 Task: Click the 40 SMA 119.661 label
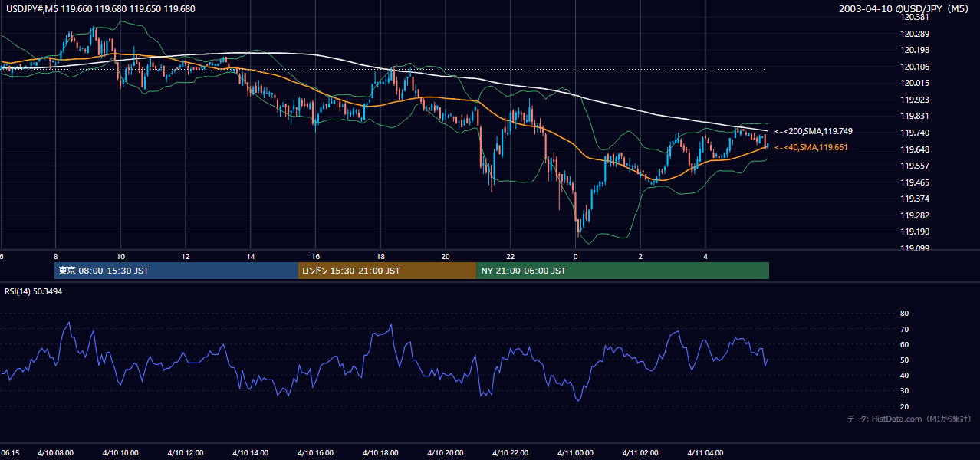[x=811, y=147]
